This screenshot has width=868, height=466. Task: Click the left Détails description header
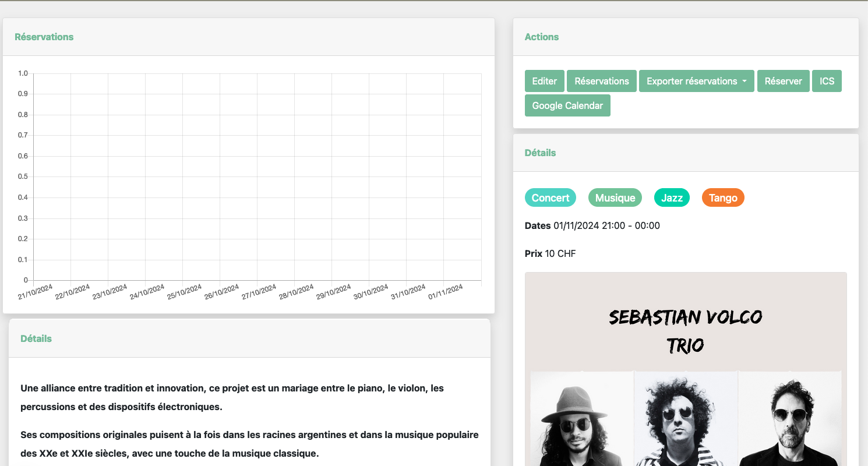pyautogui.click(x=36, y=338)
